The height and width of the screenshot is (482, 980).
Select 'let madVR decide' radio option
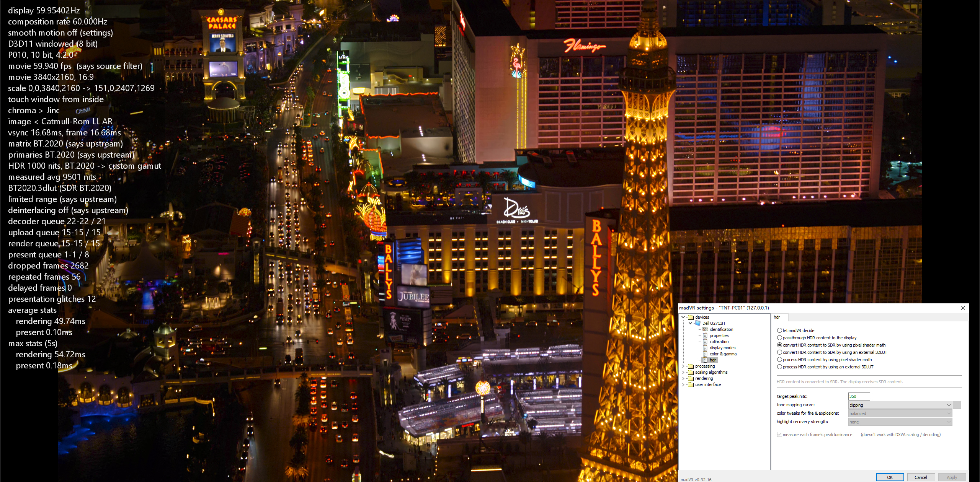point(779,331)
